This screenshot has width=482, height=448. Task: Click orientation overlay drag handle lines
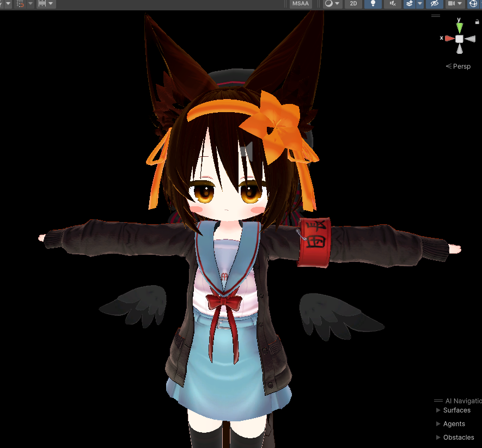coord(436,16)
